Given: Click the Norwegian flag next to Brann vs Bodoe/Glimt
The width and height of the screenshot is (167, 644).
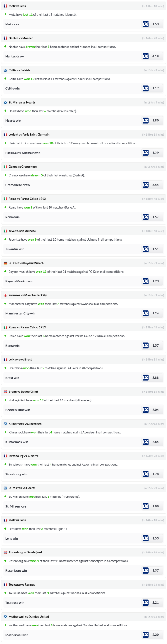Looking at the screenshot, I should [x=5, y=392].
